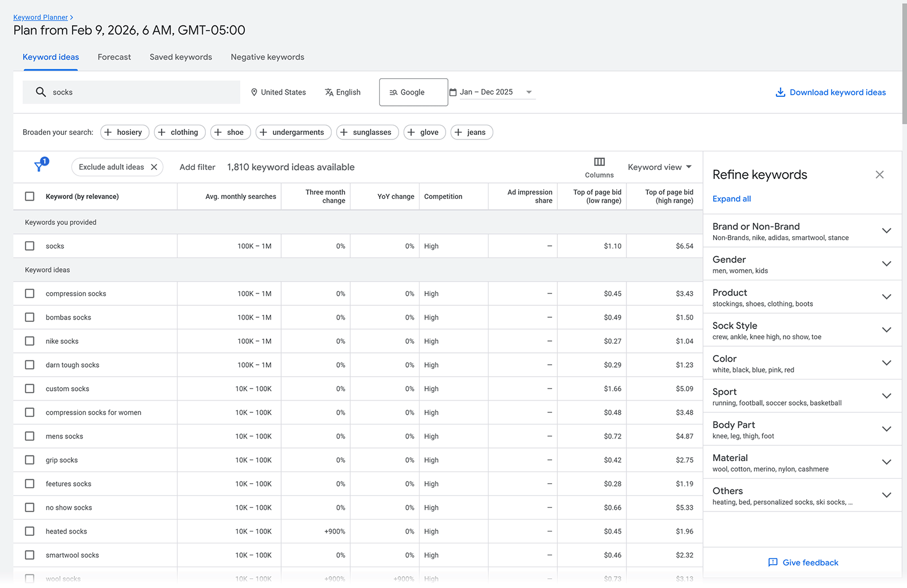Follow the Keyword Planner breadcrumb link
Viewport: 907px width, 588px height.
point(40,17)
